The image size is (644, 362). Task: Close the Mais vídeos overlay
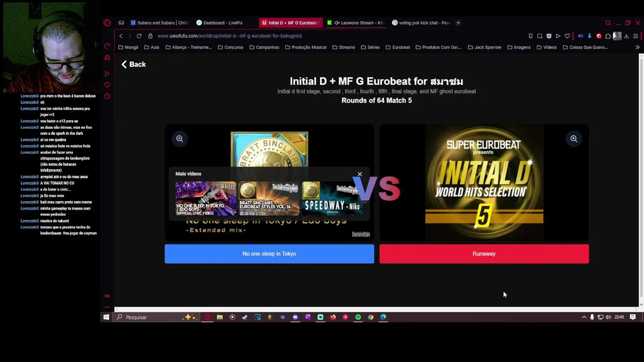point(360,174)
